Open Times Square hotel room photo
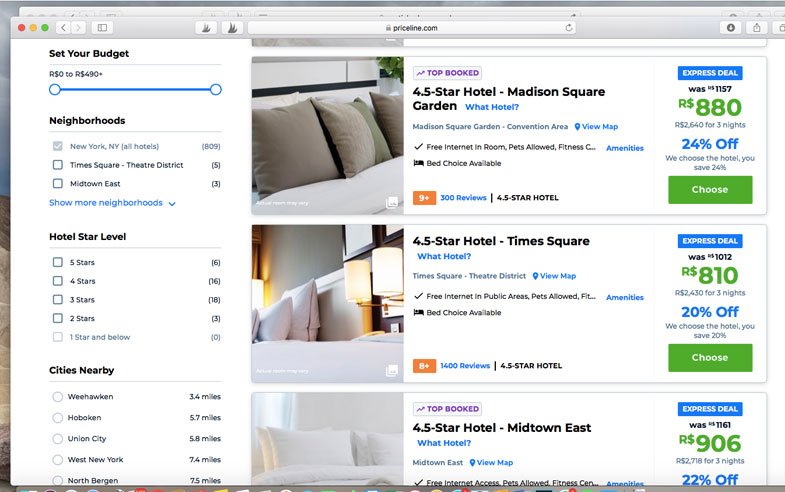Viewport: 785px width, 492px height. 327,304
